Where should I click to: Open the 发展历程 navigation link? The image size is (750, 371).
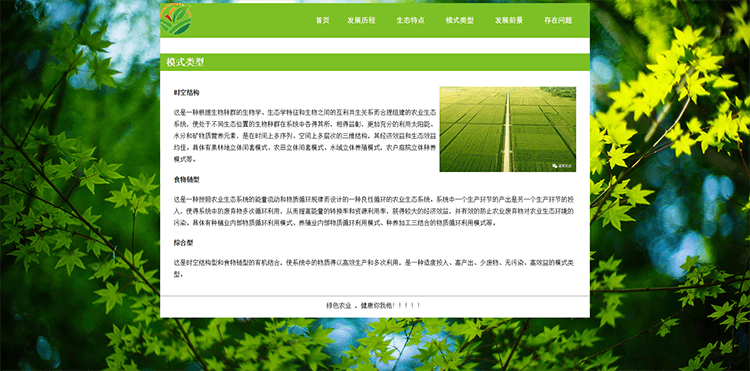click(x=361, y=21)
